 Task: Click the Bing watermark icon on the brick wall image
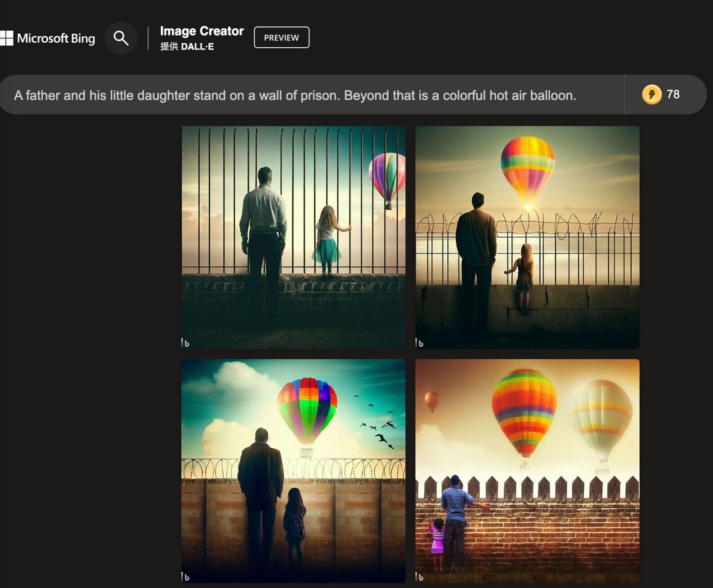(419, 577)
